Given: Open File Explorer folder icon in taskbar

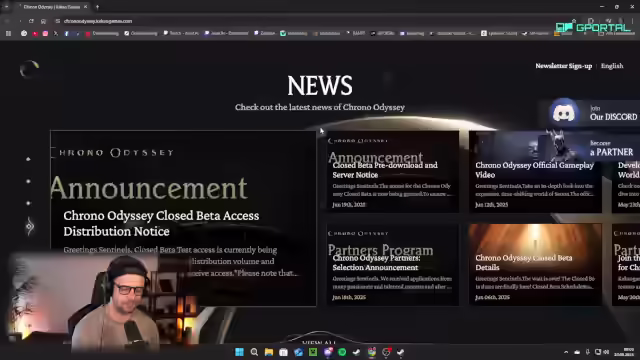Looking at the screenshot, I should tap(269, 352).
